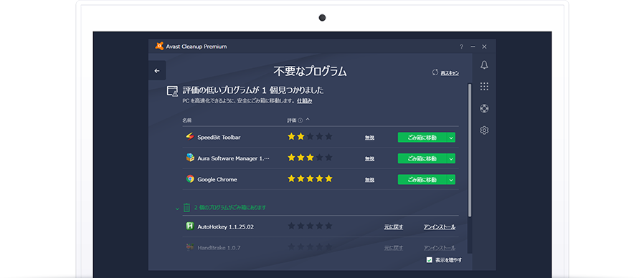Move Google Chrome to trash

click(x=422, y=180)
